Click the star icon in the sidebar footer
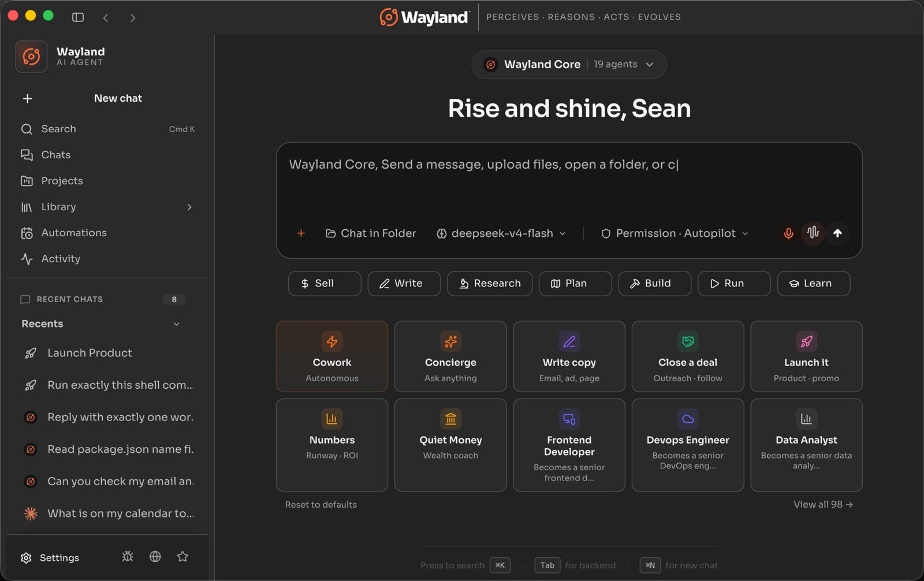This screenshot has height=581, width=924. click(x=183, y=557)
